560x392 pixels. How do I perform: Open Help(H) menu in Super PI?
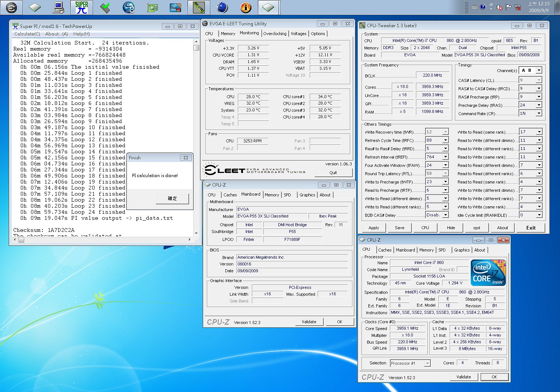pos(81,34)
